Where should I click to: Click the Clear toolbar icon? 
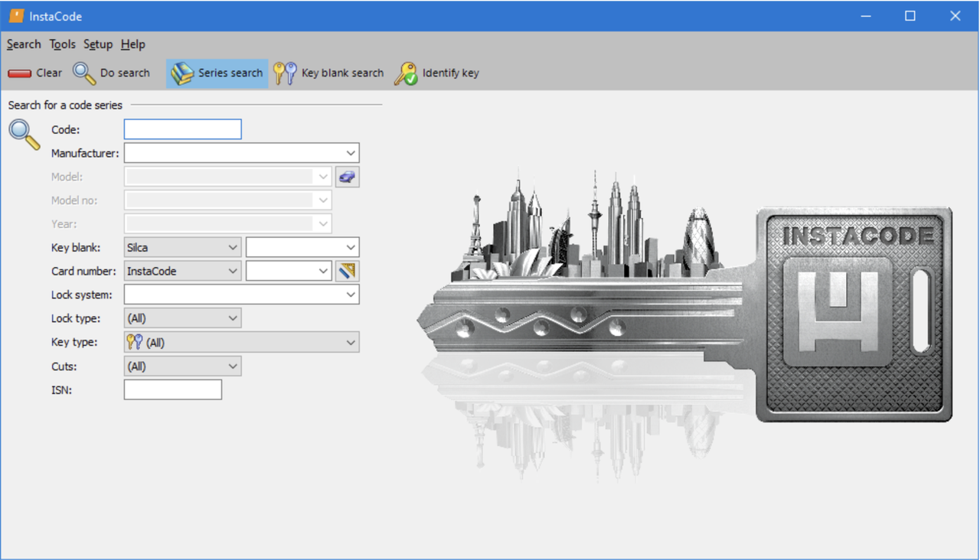coord(20,73)
